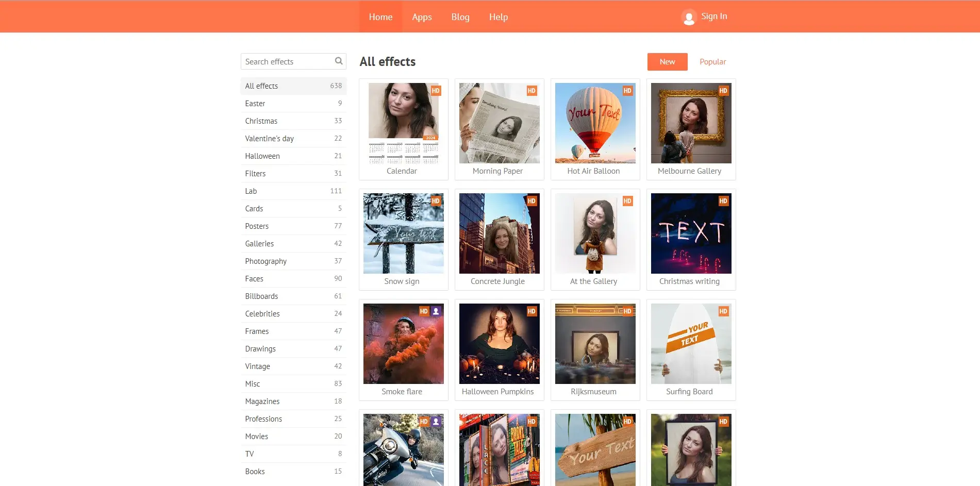Viewport: 980px width, 486px height.
Task: Open the Apps menu item
Action: 422,16
